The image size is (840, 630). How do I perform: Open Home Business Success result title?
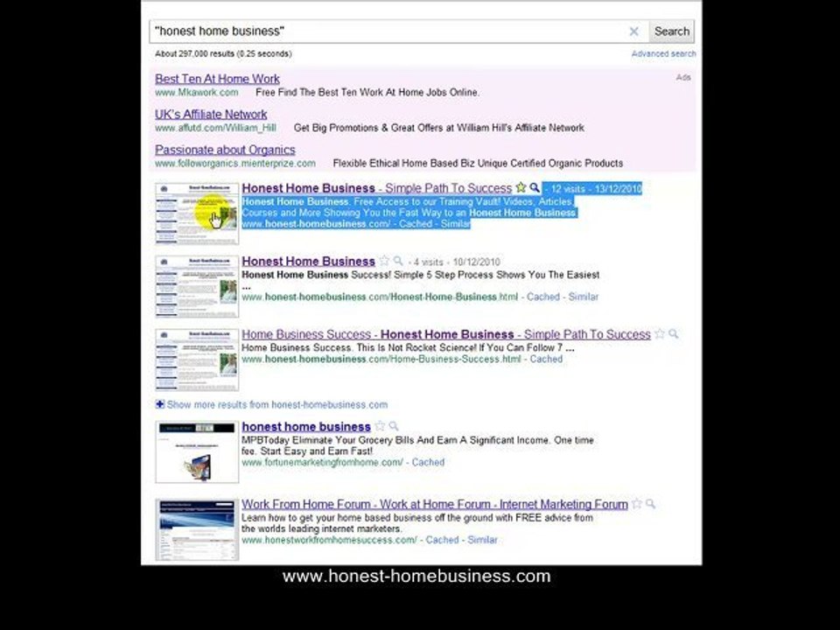tap(445, 334)
